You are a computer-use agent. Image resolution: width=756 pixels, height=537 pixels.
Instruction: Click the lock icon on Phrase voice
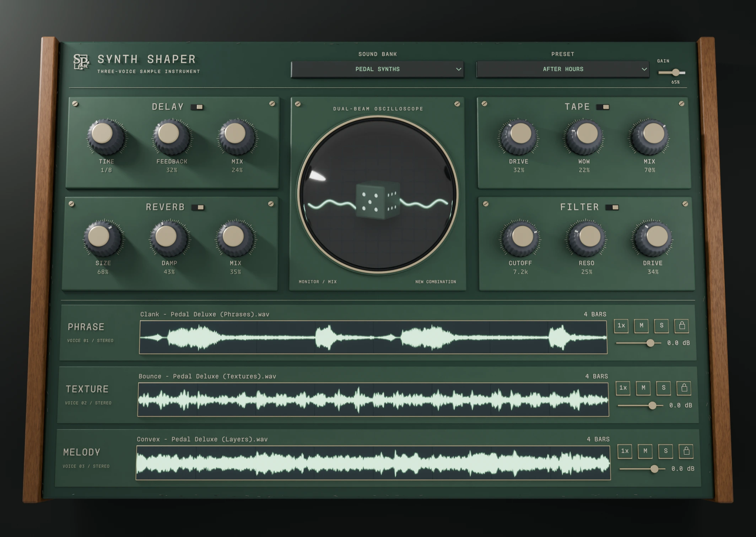pyautogui.click(x=682, y=326)
